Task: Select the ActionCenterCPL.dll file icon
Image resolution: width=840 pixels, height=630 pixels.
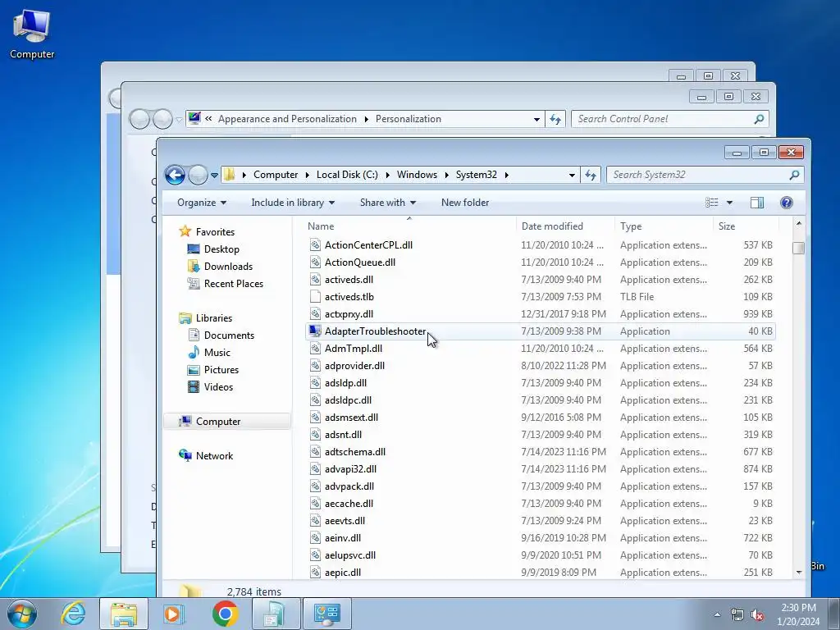Action: (x=316, y=244)
